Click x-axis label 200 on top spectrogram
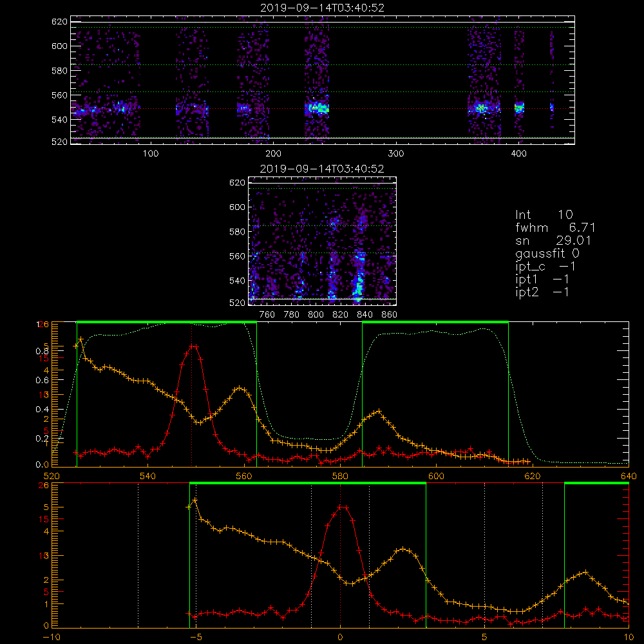644x644 pixels. tap(273, 154)
